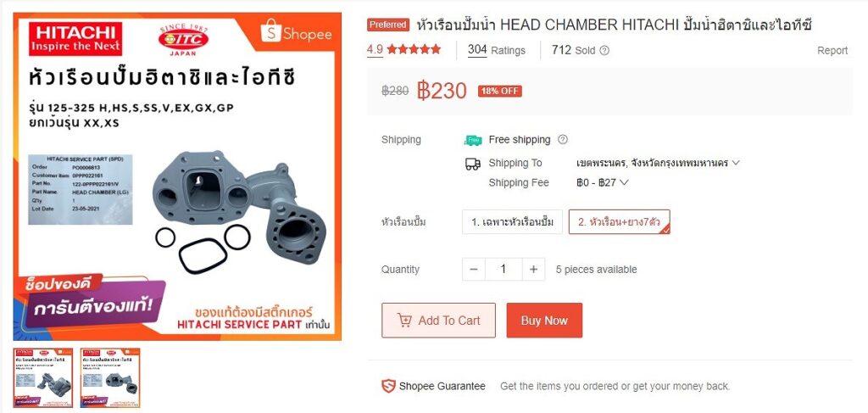Image resolution: width=868 pixels, height=413 pixels.
Task: Click the Report link
Action: [832, 50]
